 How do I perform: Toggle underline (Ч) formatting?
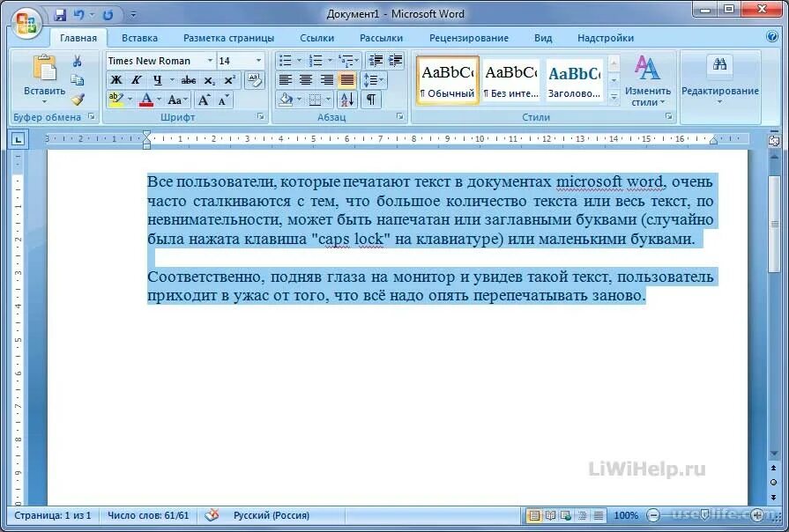[157, 80]
